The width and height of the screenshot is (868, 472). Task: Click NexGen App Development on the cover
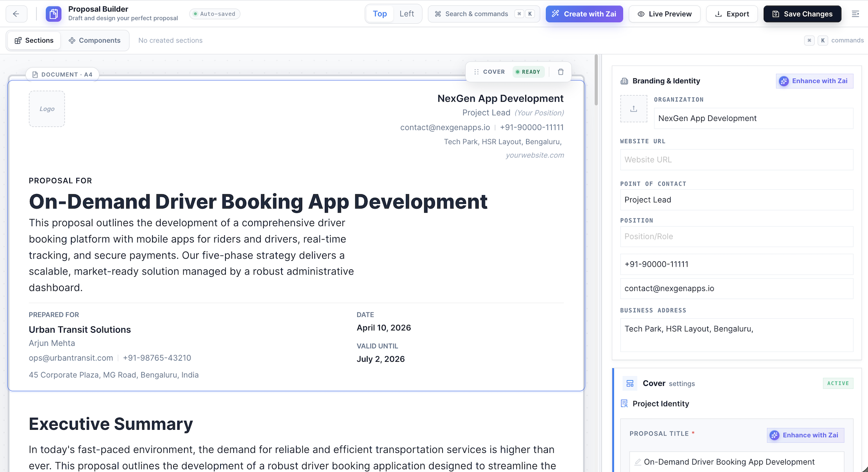click(x=500, y=99)
